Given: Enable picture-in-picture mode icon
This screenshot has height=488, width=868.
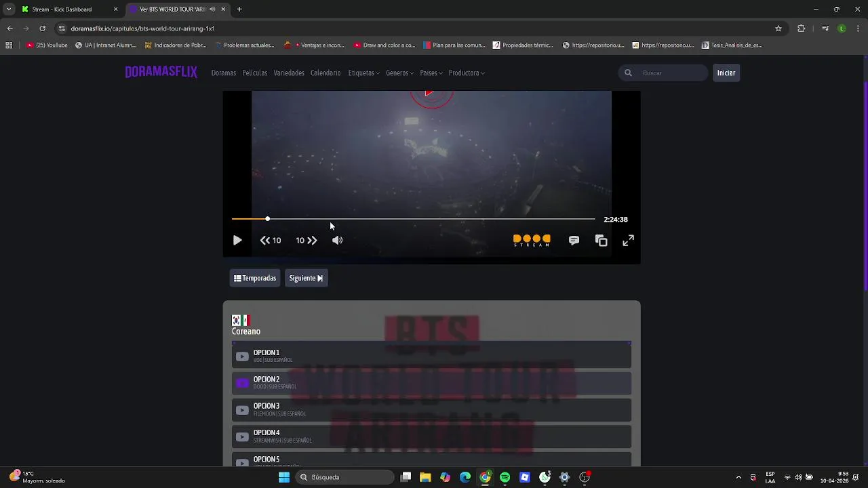Looking at the screenshot, I should (x=601, y=241).
